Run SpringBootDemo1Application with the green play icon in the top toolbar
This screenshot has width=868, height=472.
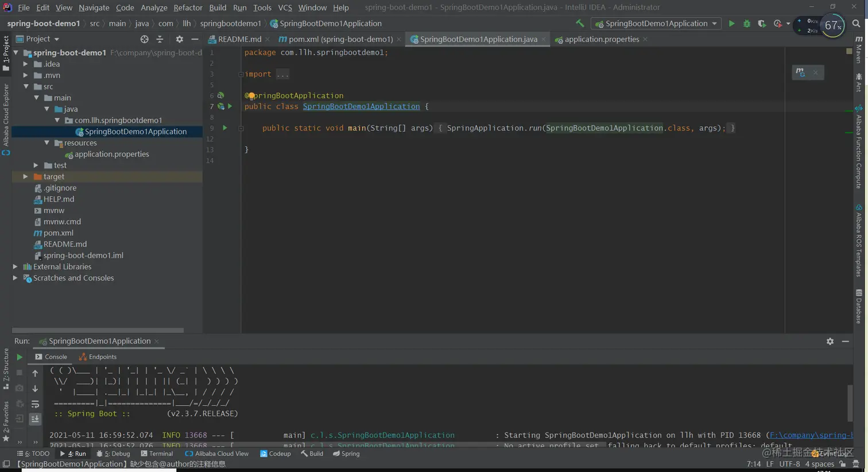point(731,24)
